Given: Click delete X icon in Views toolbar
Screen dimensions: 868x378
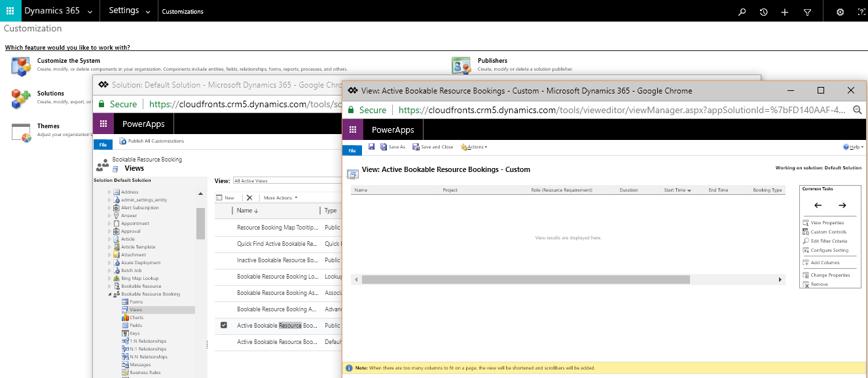Looking at the screenshot, I should click(249, 198).
